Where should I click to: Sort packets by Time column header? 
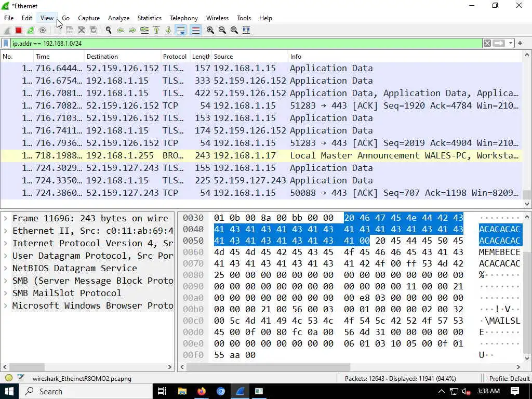59,57
